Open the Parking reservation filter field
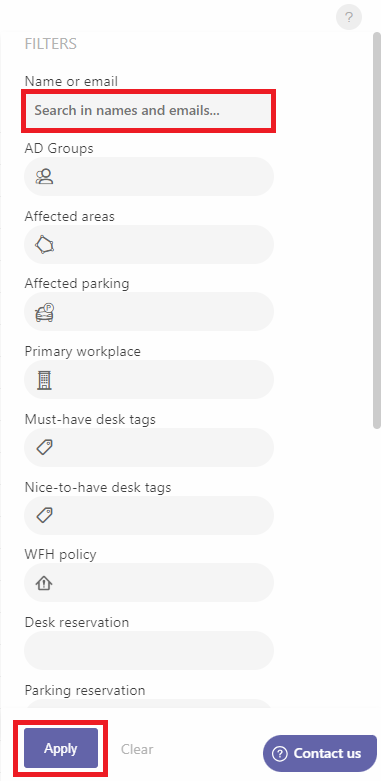This screenshot has height=781, width=384. (x=149, y=703)
